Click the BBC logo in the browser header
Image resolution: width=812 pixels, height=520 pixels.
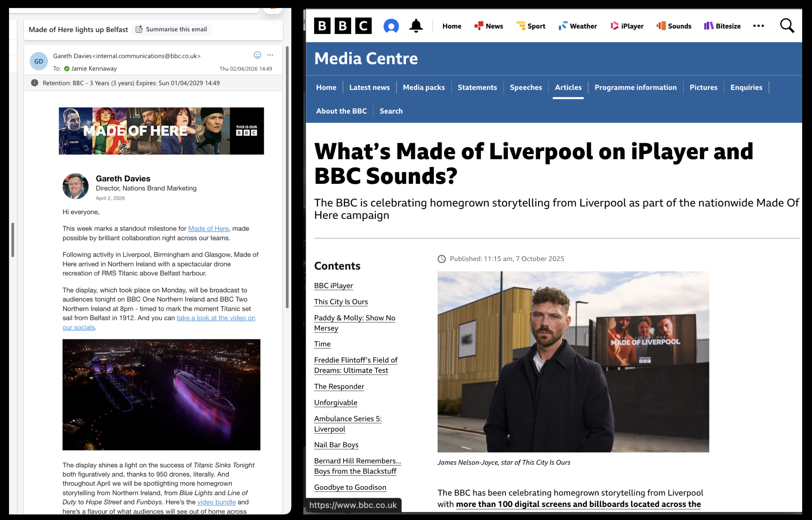tap(342, 26)
